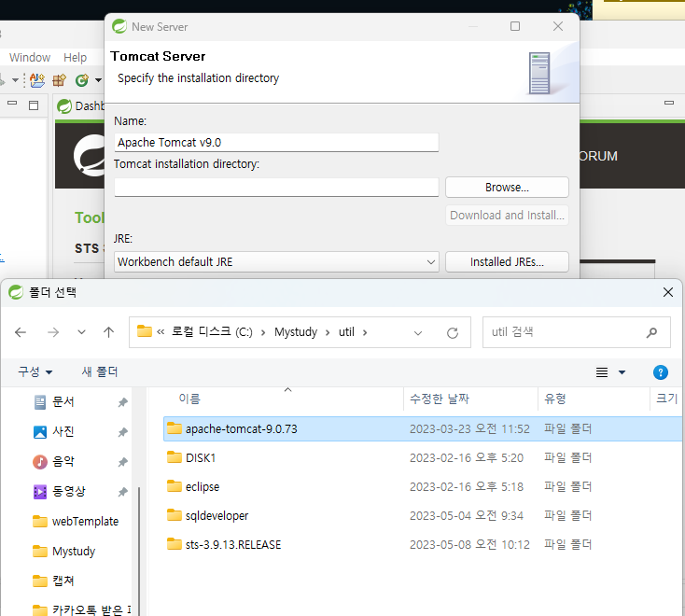Click the view layout icon
685x616 pixels.
[x=602, y=372]
